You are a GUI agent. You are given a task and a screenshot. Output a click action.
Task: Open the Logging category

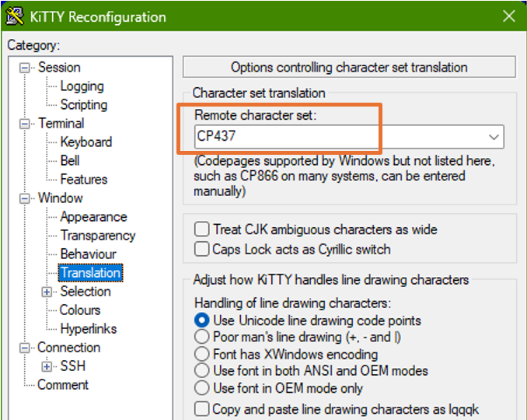[x=82, y=86]
